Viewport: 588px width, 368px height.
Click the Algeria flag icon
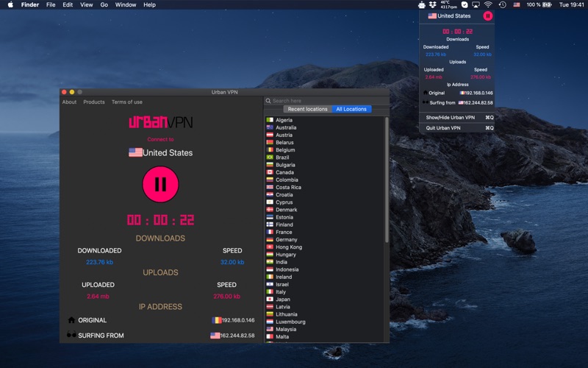click(x=270, y=120)
